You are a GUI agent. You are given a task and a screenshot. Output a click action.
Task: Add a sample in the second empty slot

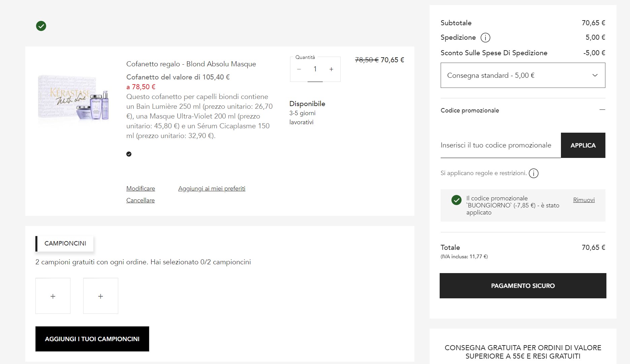[x=101, y=296]
